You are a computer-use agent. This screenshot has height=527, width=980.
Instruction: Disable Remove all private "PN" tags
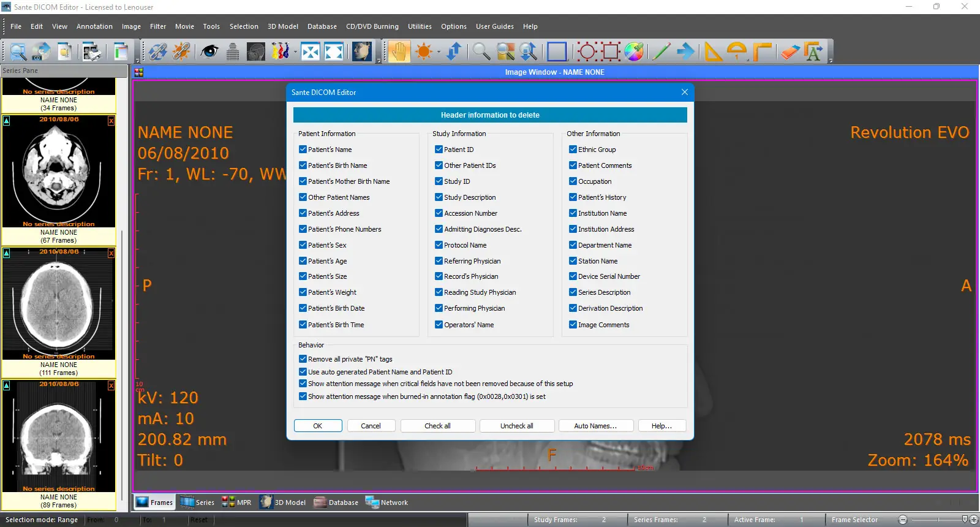pyautogui.click(x=303, y=358)
